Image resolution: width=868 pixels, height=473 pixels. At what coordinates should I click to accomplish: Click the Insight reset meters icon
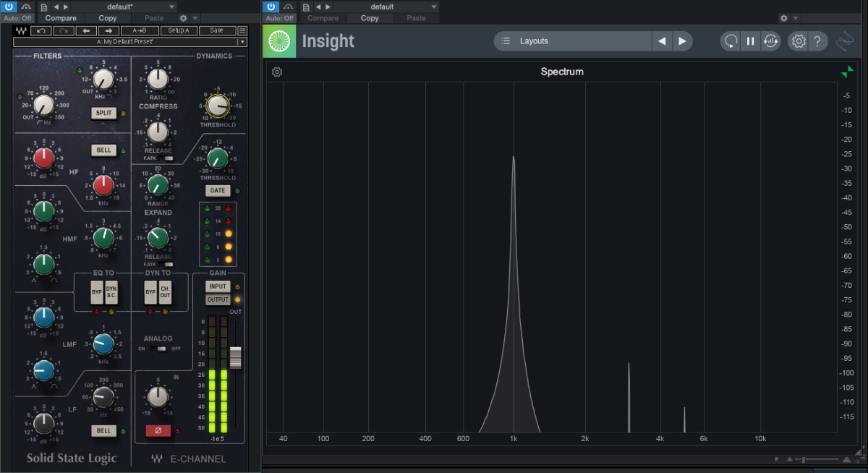click(731, 41)
